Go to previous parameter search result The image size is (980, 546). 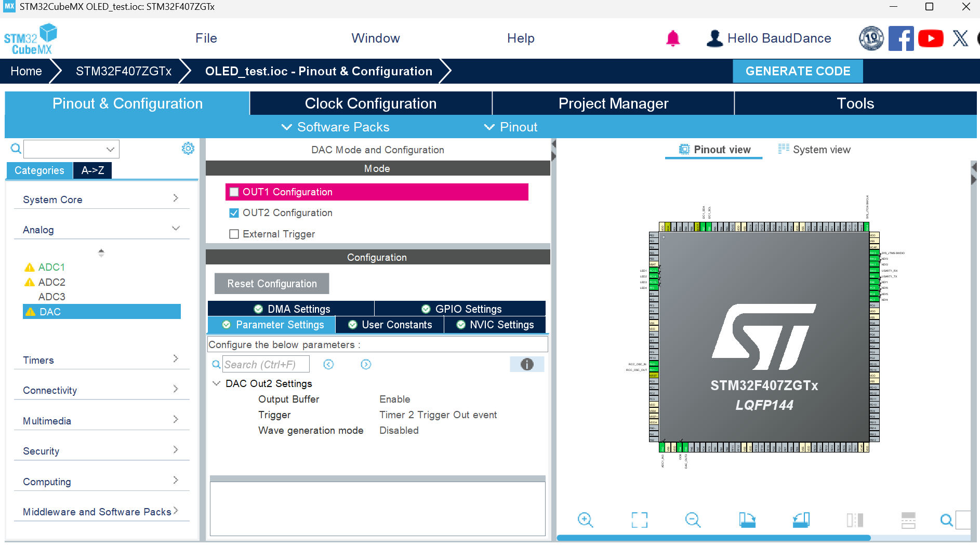[x=328, y=364]
